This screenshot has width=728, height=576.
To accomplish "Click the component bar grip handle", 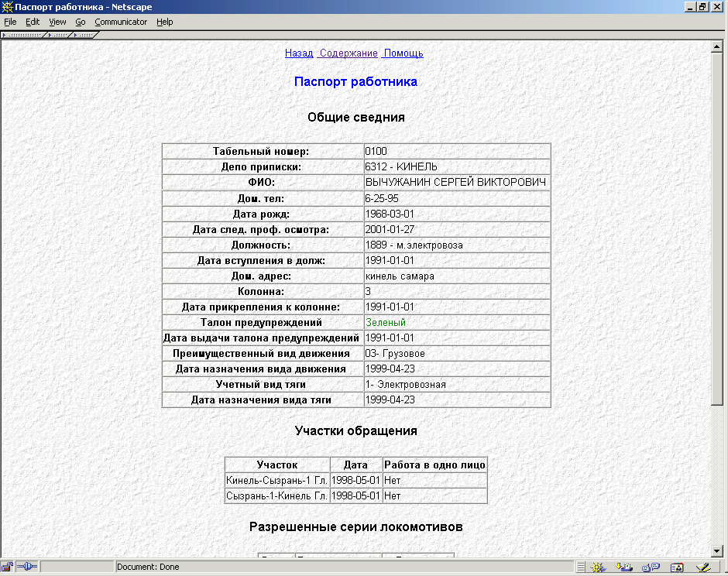I will [x=581, y=567].
